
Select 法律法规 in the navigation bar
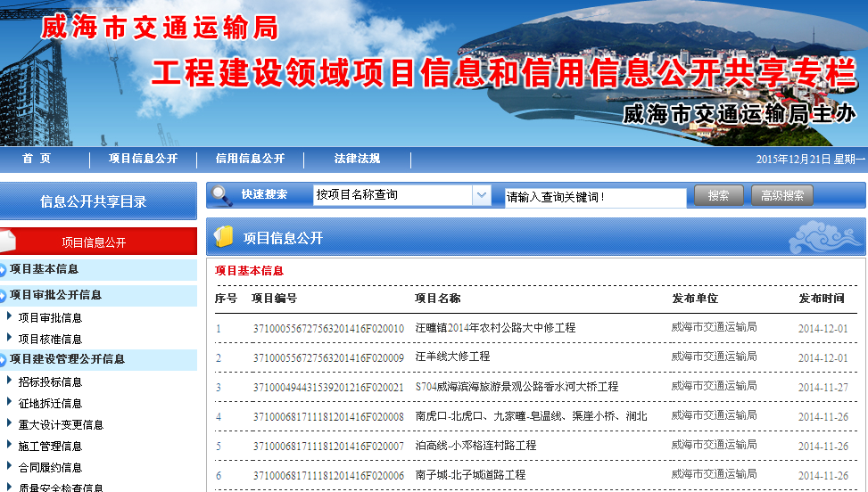[357, 159]
